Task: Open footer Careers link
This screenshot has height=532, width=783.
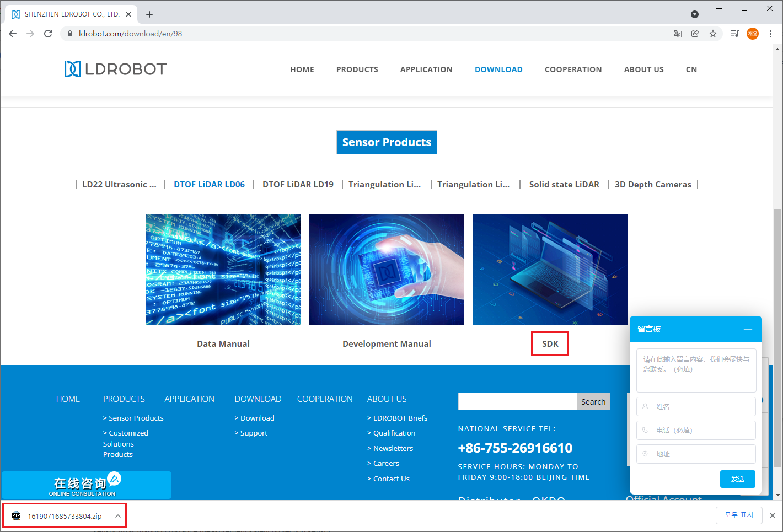Action: point(383,464)
